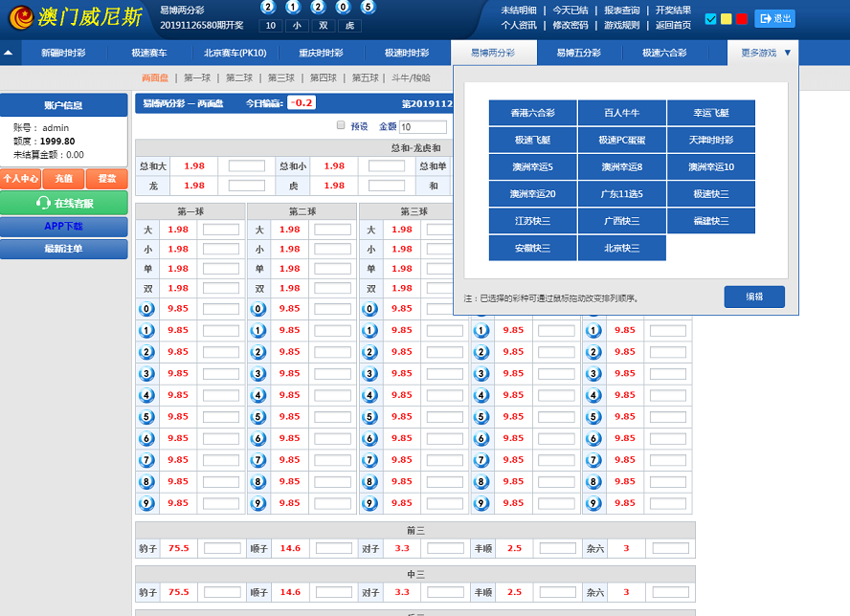Click the 退出 logout icon button
The image size is (850, 616).
tap(774, 18)
